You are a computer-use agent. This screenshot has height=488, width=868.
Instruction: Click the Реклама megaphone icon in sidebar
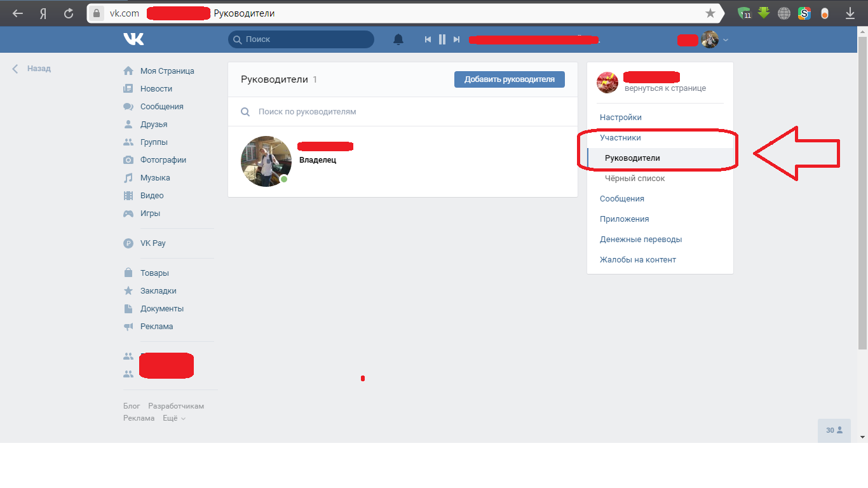coord(128,327)
